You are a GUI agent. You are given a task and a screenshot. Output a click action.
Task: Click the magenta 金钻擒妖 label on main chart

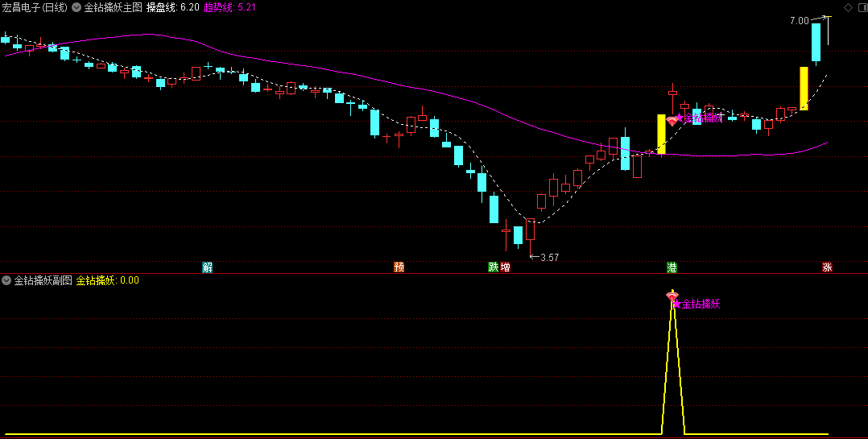(x=703, y=118)
